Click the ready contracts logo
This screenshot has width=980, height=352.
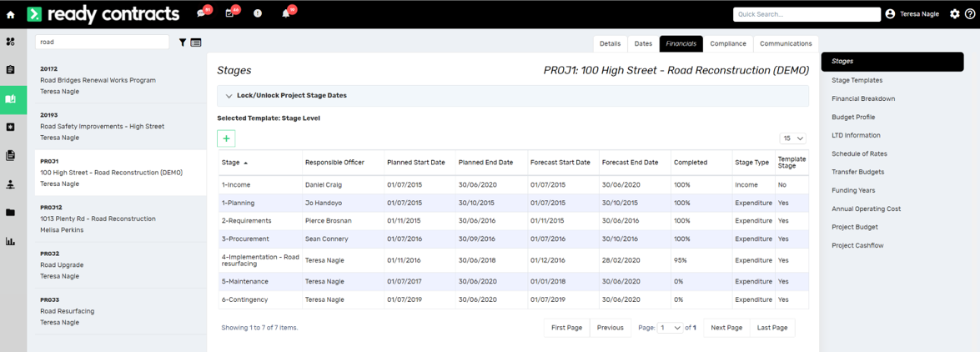pyautogui.click(x=103, y=13)
